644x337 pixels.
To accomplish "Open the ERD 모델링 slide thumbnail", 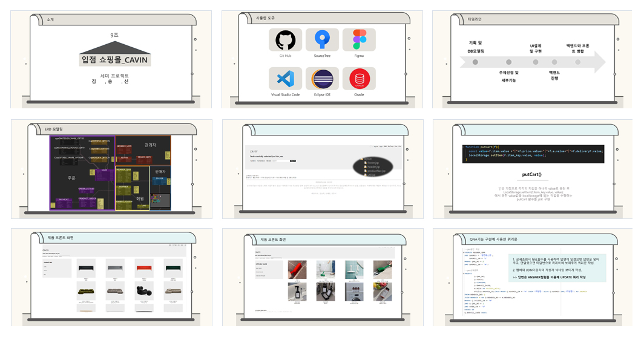I will point(112,169).
